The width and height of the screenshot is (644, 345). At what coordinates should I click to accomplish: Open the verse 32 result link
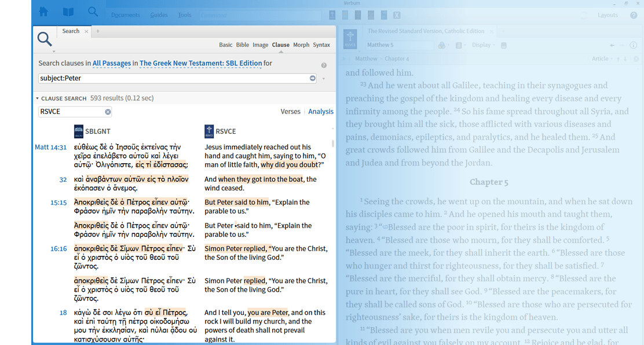(x=63, y=179)
